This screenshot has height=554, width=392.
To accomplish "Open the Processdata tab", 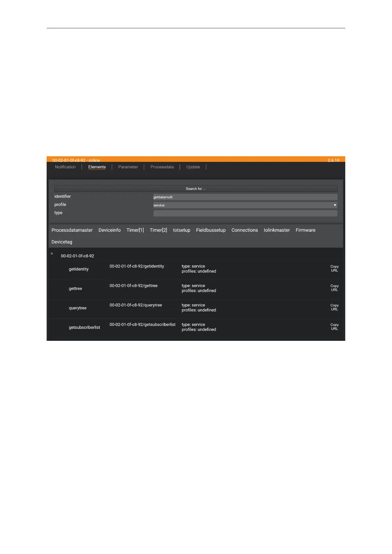I will (162, 167).
